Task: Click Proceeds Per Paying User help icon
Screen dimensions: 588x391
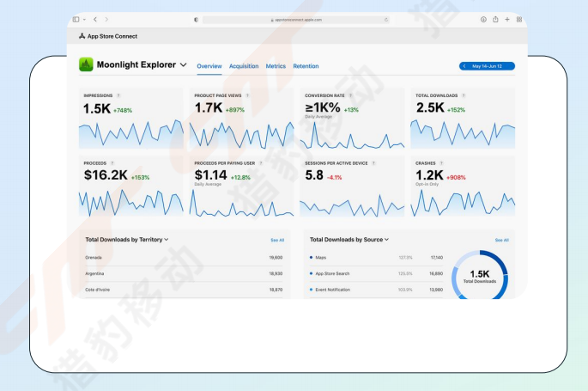Action: [x=261, y=163]
